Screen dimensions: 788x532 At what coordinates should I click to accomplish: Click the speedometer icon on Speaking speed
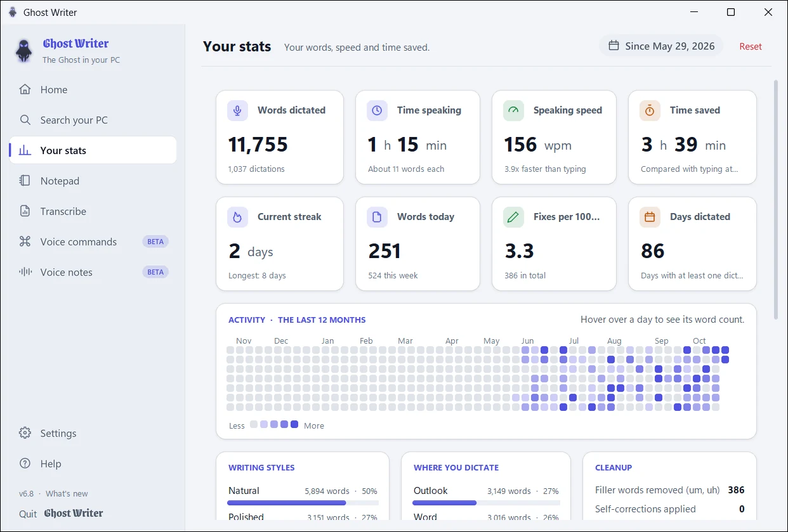pos(513,110)
